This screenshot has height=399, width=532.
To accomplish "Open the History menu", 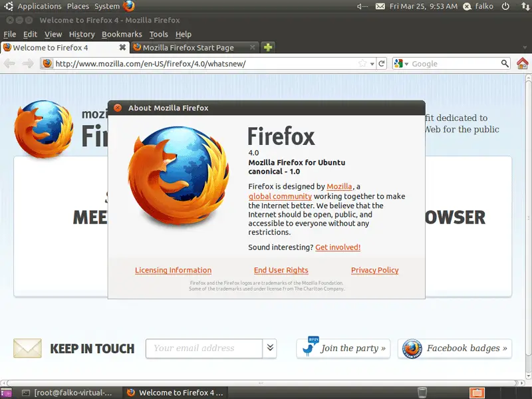I will coord(82,35).
